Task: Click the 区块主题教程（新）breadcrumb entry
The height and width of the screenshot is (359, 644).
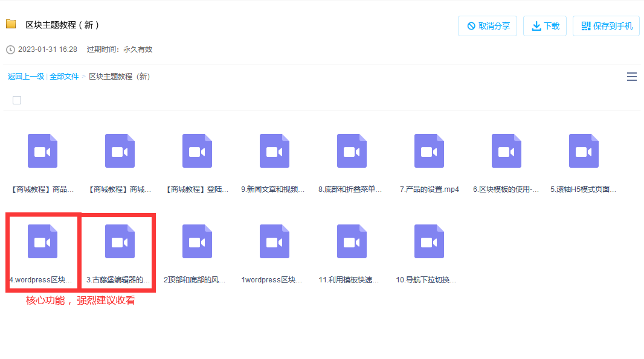Action: pos(119,77)
